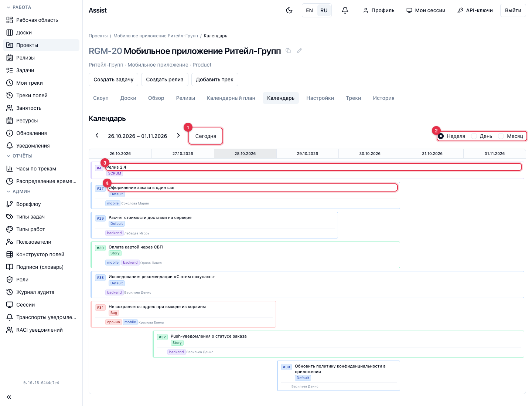Open Мои сессии in header

click(x=426, y=10)
